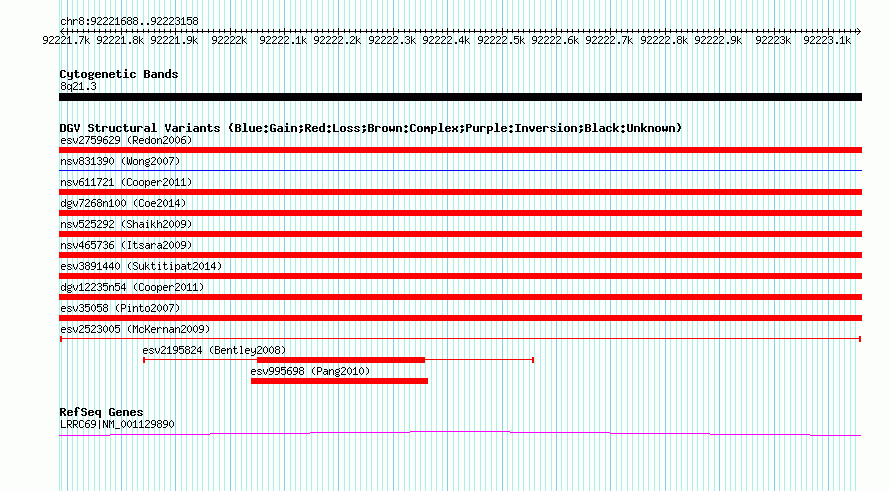
Task: Select the red bar under esv995698
Action: 339,381
